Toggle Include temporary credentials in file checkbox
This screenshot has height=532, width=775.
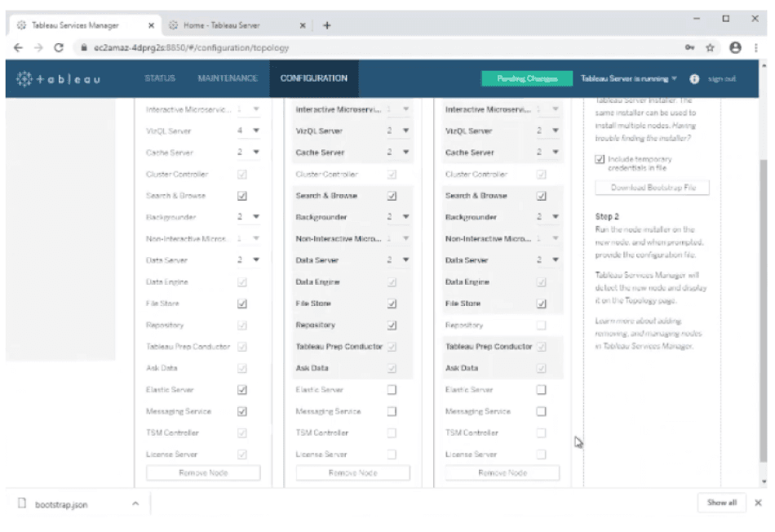(x=600, y=159)
